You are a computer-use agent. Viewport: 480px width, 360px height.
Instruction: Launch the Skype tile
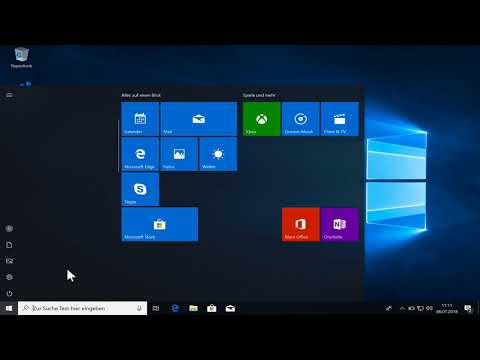click(140, 189)
